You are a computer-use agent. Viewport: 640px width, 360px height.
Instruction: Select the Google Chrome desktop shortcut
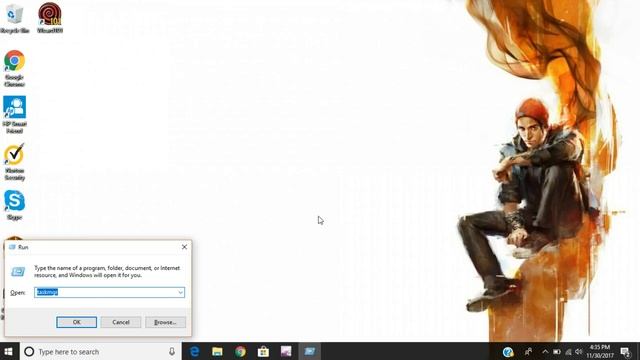[14, 69]
